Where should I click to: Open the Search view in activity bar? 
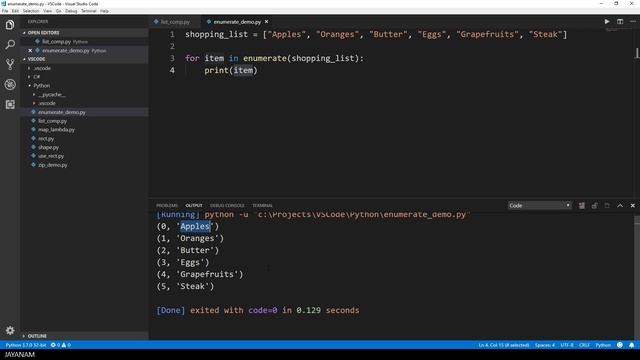coord(10,44)
